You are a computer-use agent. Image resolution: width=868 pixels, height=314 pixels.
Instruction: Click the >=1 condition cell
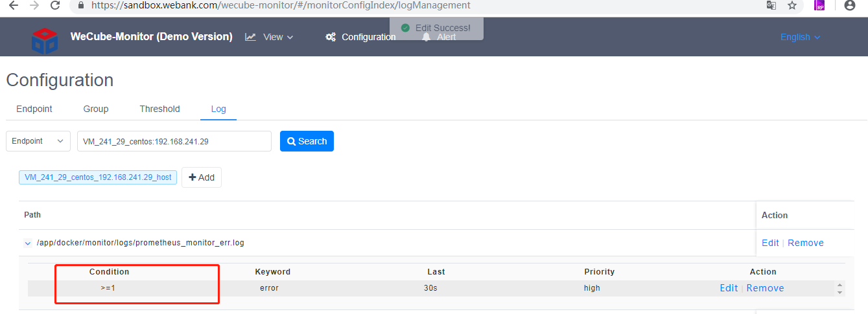(x=108, y=288)
